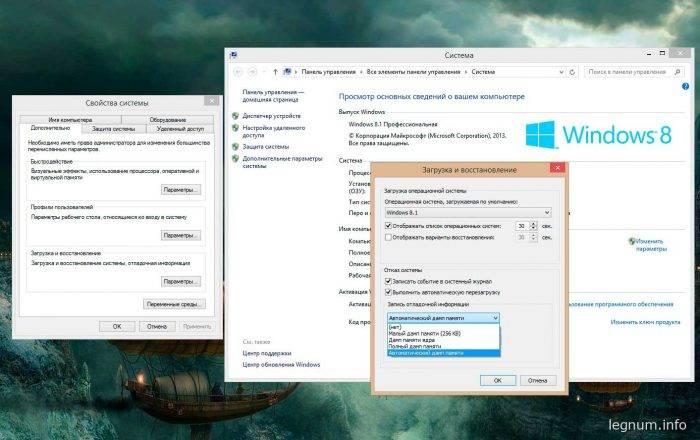700x440 pixels.
Task: Open Защита системы link in sidebar
Action: [x=266, y=146]
